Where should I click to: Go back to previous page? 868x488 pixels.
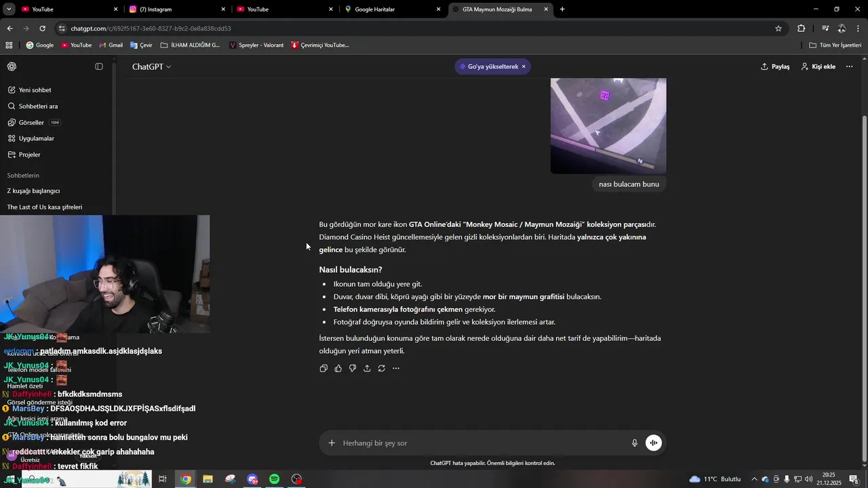tap(9, 28)
